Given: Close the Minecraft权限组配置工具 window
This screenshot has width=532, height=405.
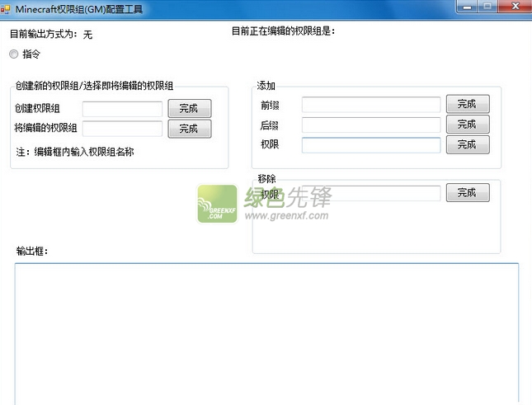Looking at the screenshot, I should [515, 7].
